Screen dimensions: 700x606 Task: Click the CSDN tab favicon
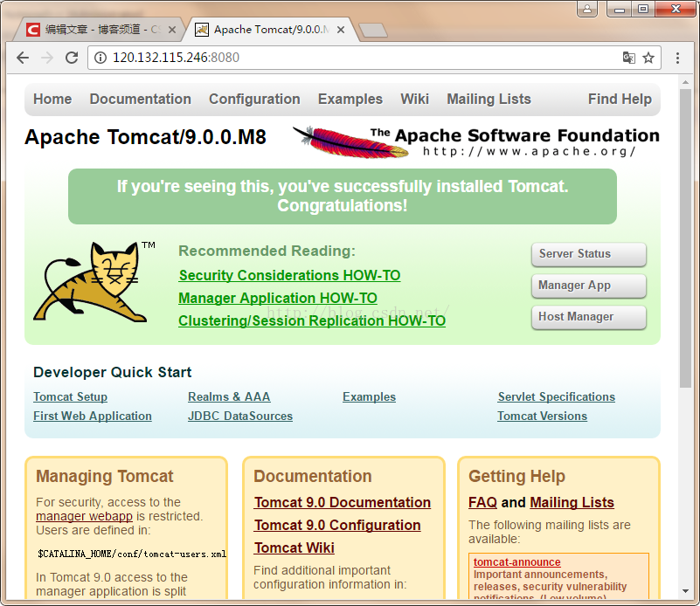[x=33, y=30]
